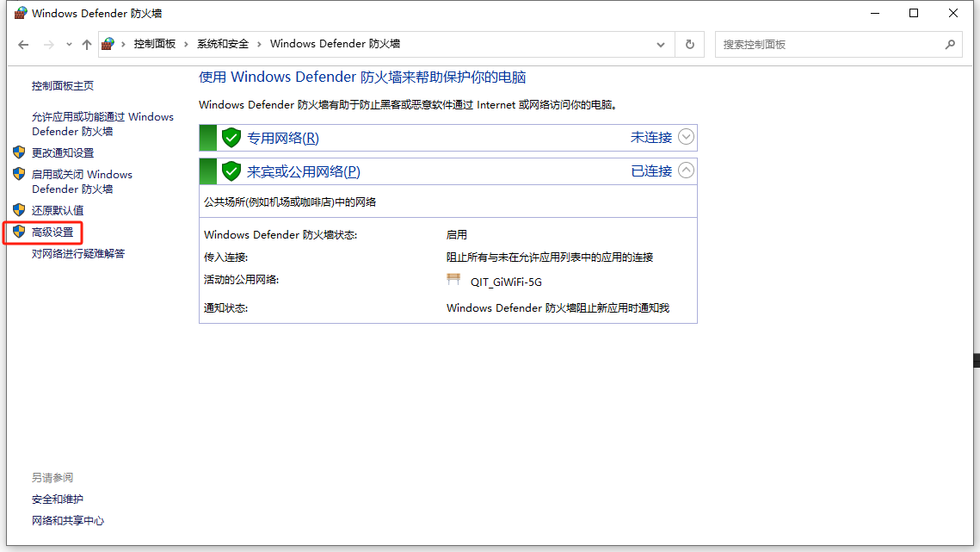Expand the chevron after 系统和安全
Viewport: 980px width, 552px height.
pyautogui.click(x=259, y=44)
